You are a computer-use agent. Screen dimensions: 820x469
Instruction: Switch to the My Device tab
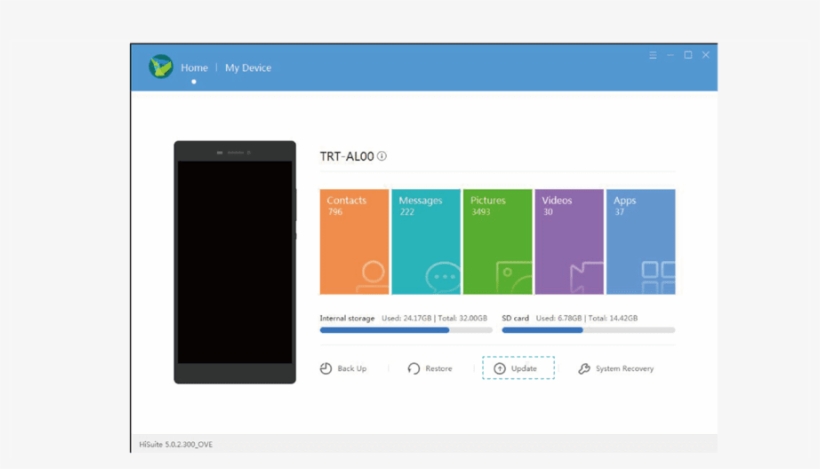point(248,67)
